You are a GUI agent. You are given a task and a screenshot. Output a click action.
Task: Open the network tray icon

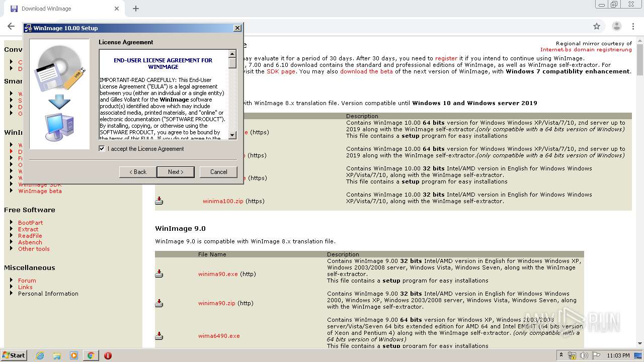573,355
